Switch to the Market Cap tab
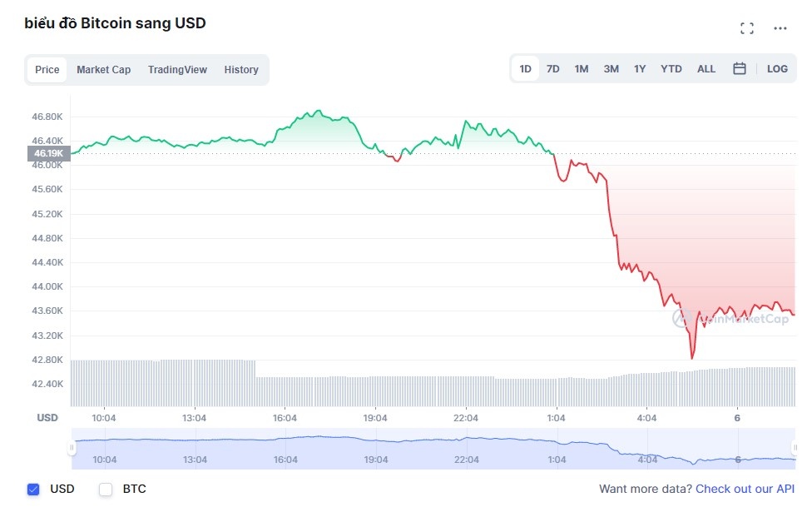This screenshot has height=522, width=812. (x=103, y=70)
